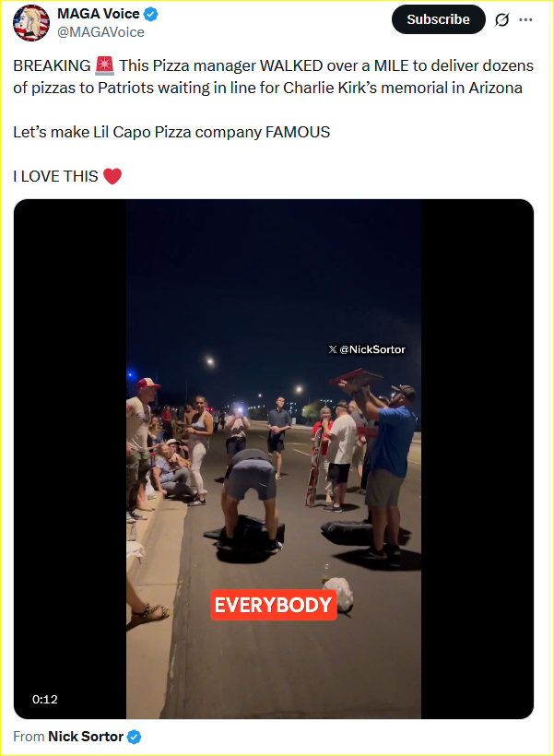Click the Grok explain-post icon
Screen dimensions: 554x756
point(502,19)
